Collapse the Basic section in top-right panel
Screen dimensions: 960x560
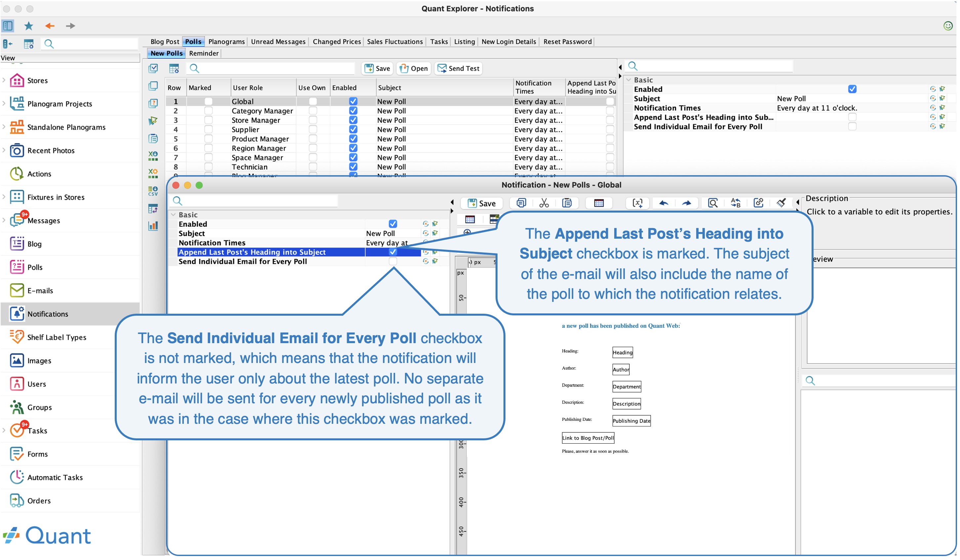pyautogui.click(x=629, y=80)
